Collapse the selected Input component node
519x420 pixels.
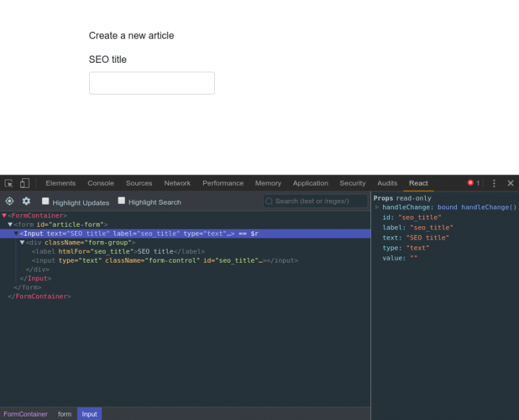pyautogui.click(x=16, y=234)
